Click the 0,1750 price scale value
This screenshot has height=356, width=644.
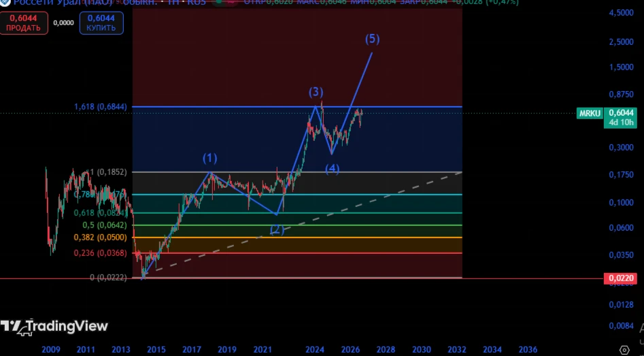pos(622,175)
